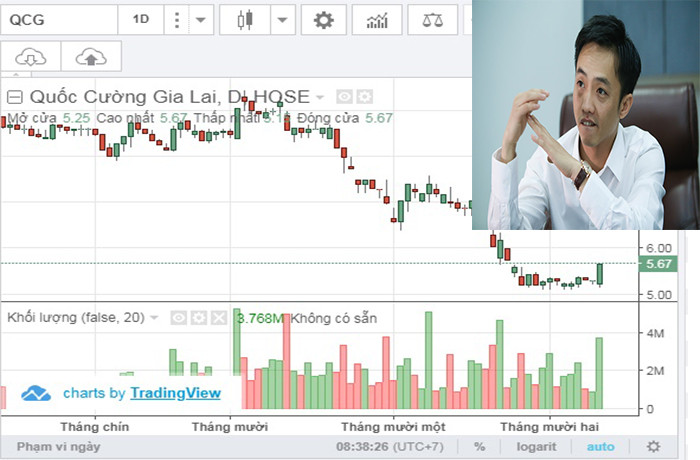Open the interval options three-dot menu

(177, 20)
